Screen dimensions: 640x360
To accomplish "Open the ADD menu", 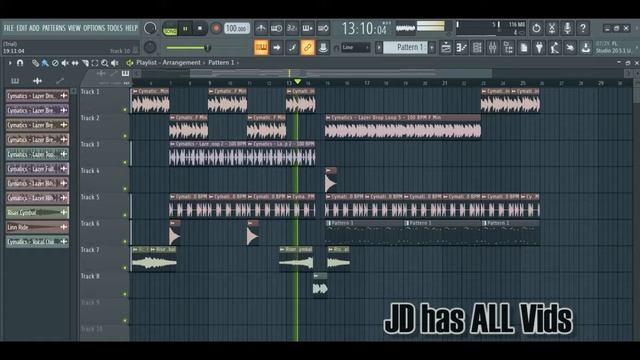I will (x=35, y=28).
